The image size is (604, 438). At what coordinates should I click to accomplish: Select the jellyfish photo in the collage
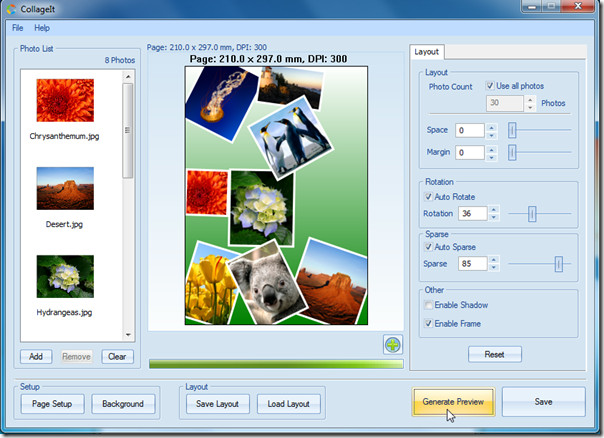(221, 101)
